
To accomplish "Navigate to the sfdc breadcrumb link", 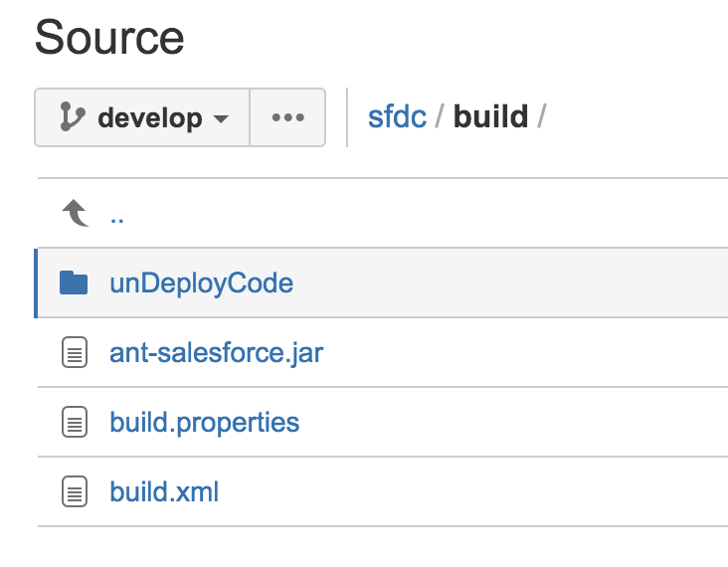I will [397, 117].
